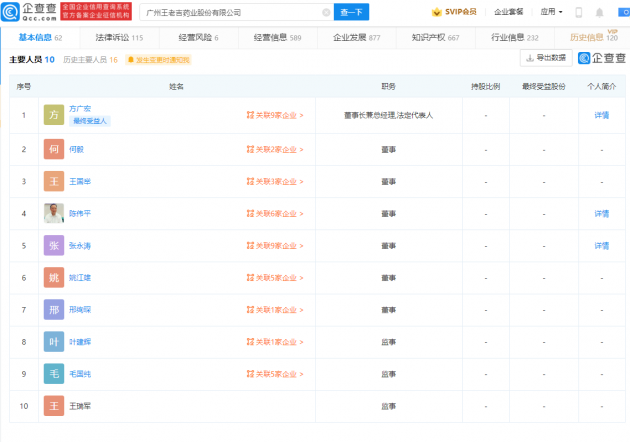Open notifications bell icon

tap(599, 12)
